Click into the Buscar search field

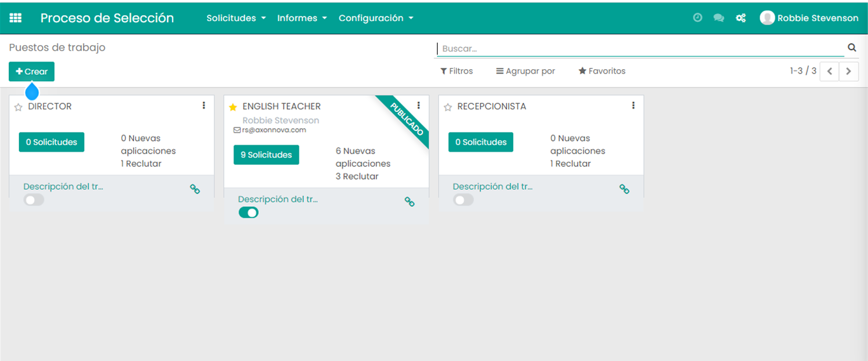tap(640, 48)
